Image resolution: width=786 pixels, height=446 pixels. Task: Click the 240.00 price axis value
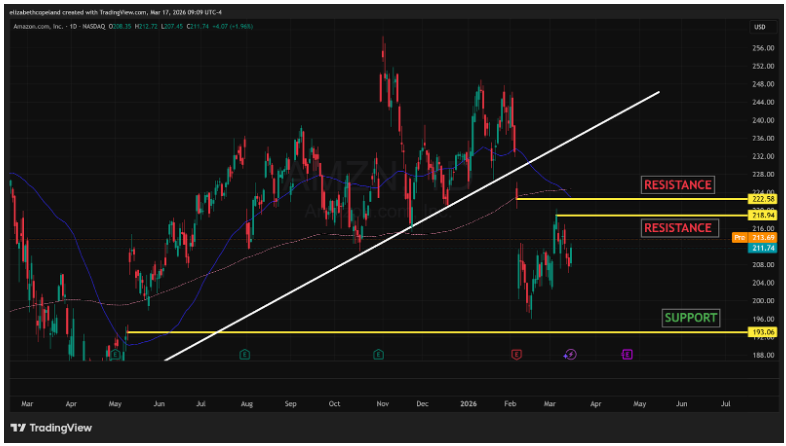pyautogui.click(x=765, y=120)
